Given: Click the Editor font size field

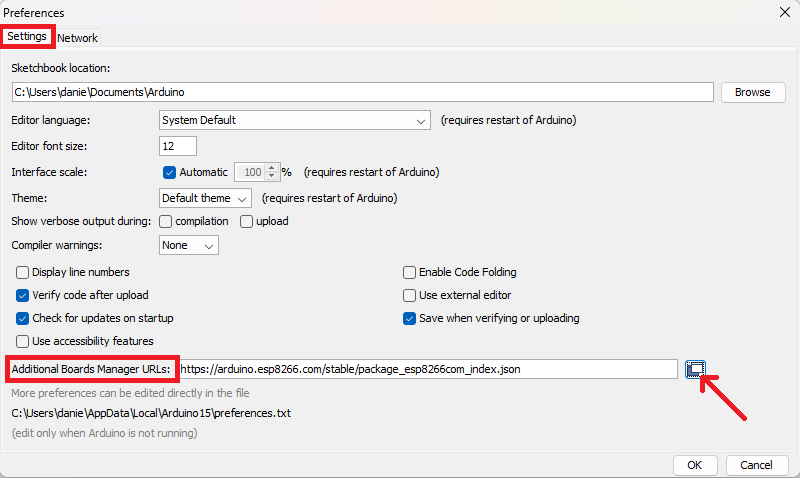Looking at the screenshot, I should point(178,146).
